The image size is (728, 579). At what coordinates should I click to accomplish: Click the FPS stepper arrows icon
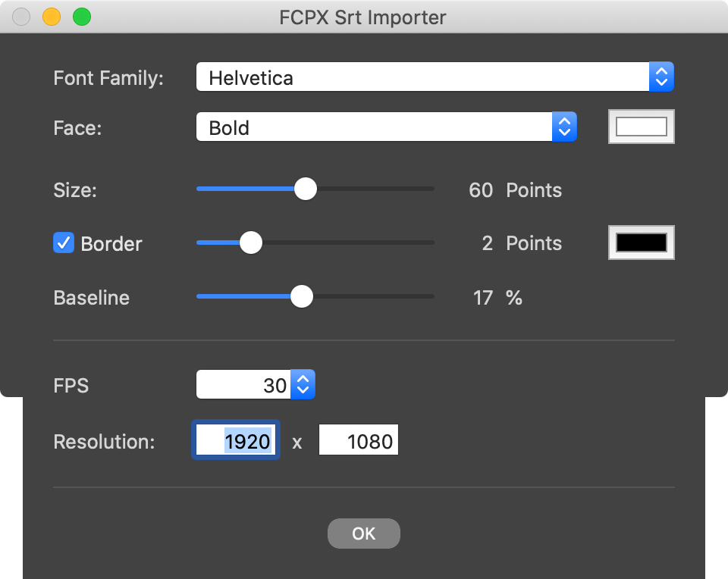pyautogui.click(x=303, y=385)
